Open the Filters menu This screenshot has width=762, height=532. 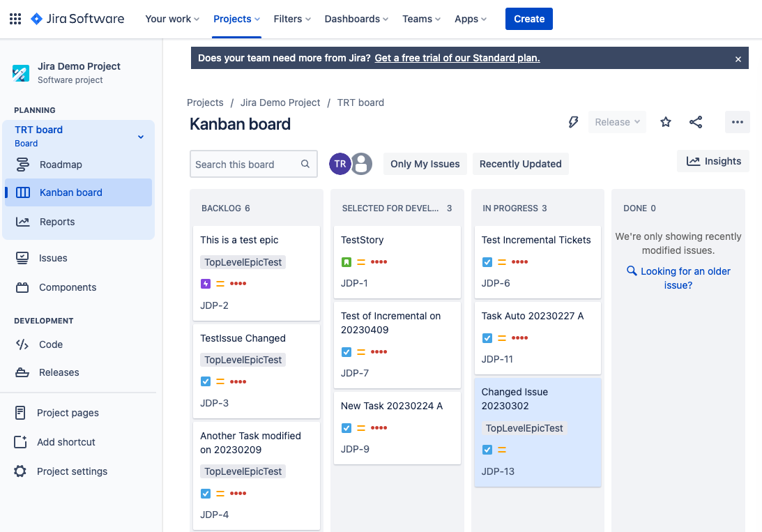point(292,19)
